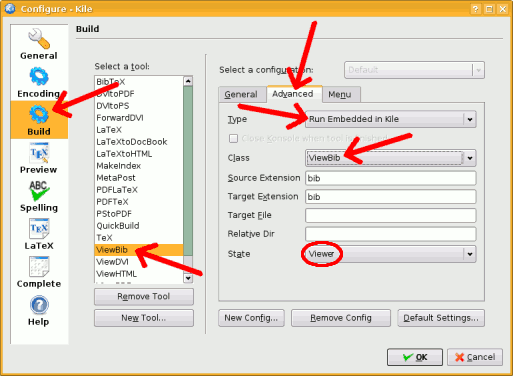Switch to the Menu tab
Viewport: 513px width, 376px height.
point(340,95)
